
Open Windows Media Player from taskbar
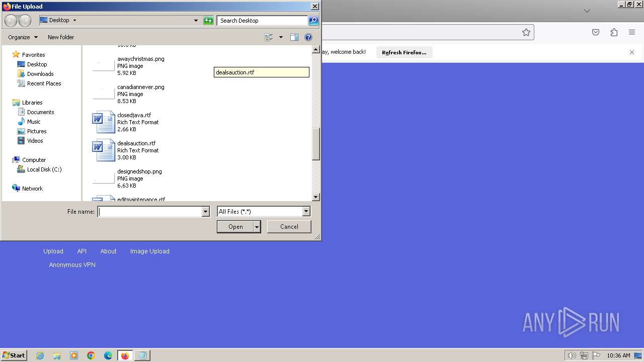click(x=74, y=355)
